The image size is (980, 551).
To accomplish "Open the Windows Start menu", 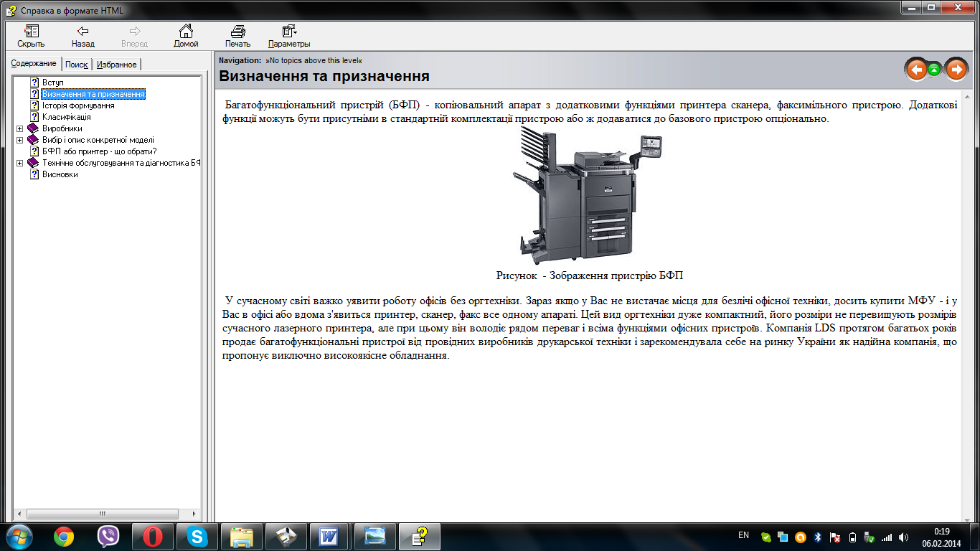I will [19, 536].
